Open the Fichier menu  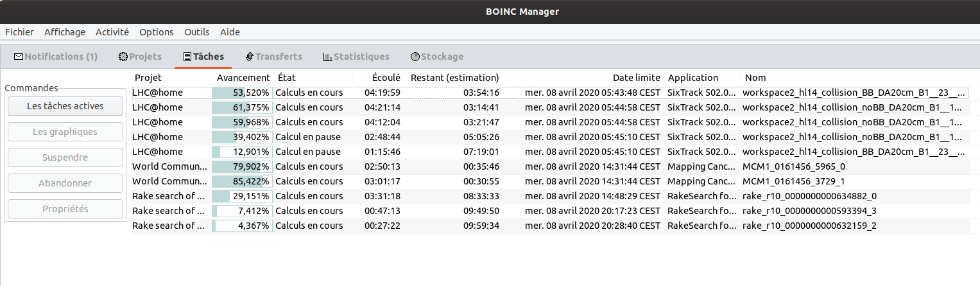pyautogui.click(x=19, y=31)
